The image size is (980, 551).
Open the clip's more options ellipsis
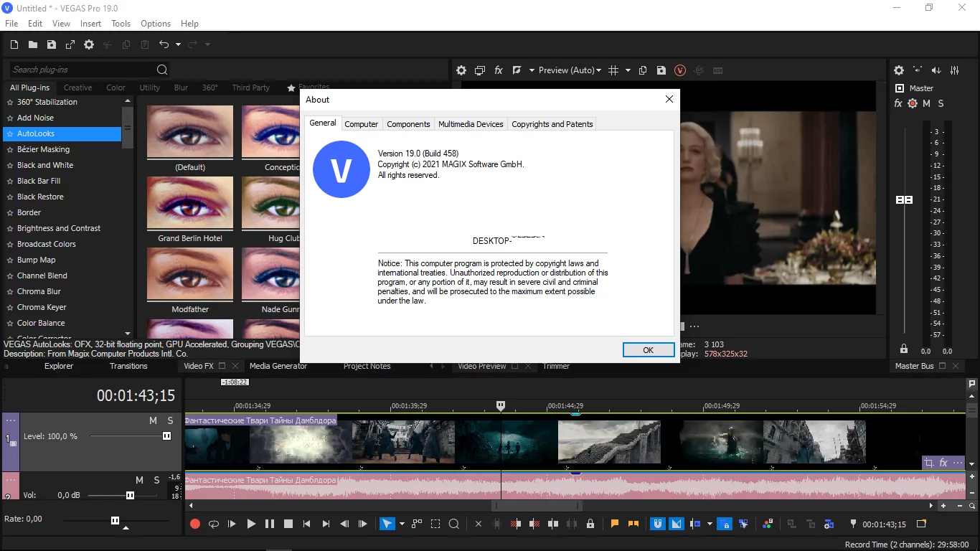[x=959, y=463]
